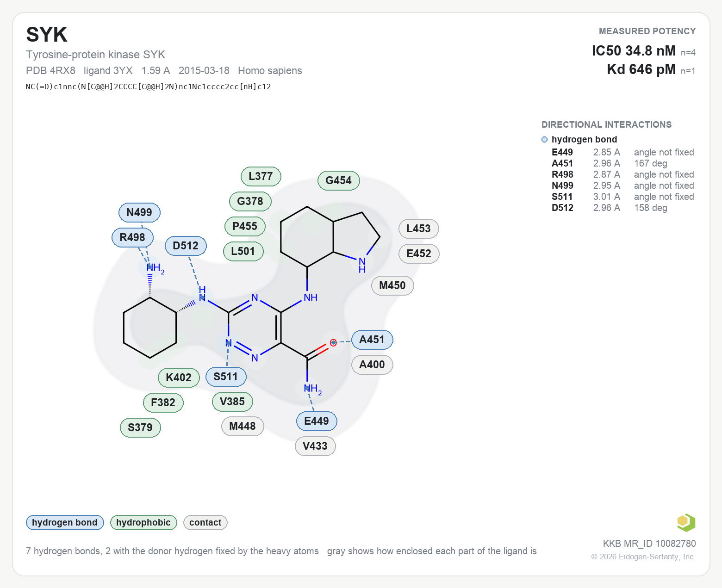Image resolution: width=722 pixels, height=588 pixels.
Task: Select the contact legend pill
Action: 205,522
